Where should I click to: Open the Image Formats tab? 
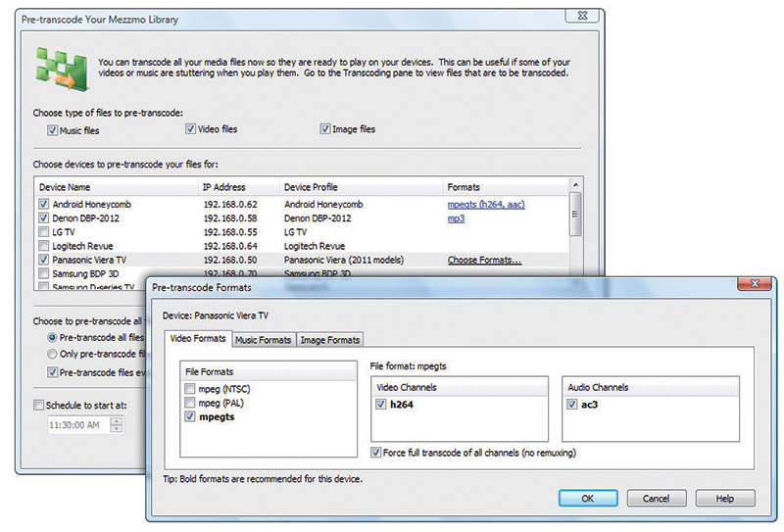(x=330, y=340)
